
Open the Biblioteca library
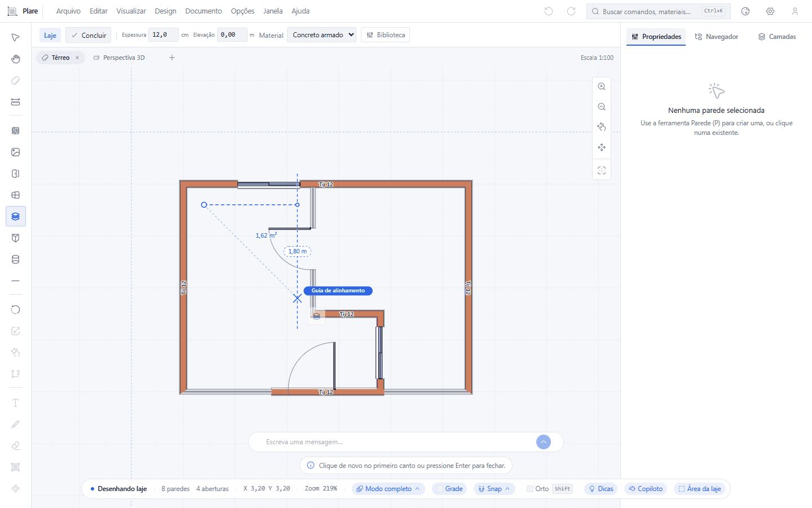pos(386,35)
